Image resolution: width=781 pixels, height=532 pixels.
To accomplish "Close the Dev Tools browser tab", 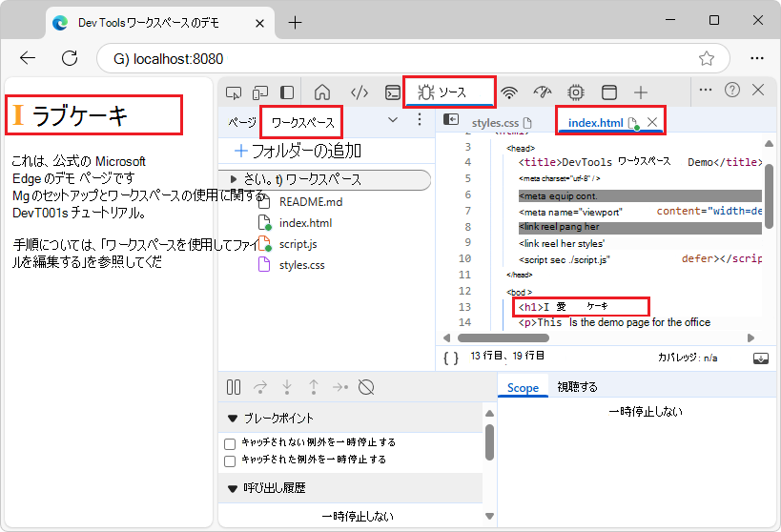I will click(259, 24).
